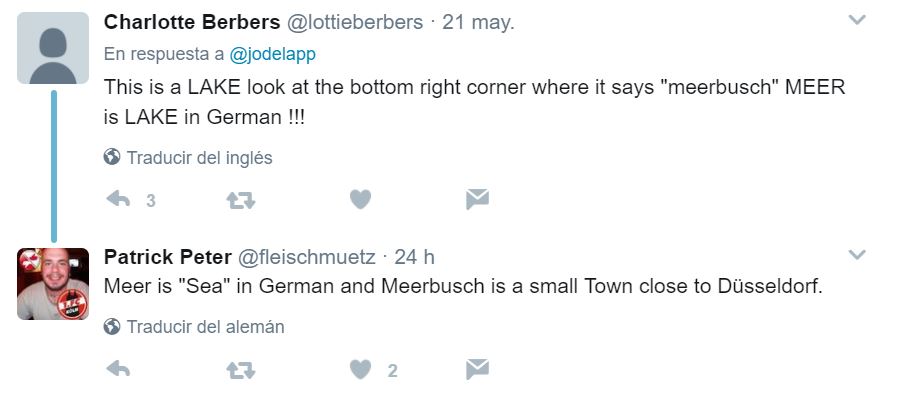View Charlotte Berbers' default avatar
Viewport: 904px width, 395px height.
53,48
